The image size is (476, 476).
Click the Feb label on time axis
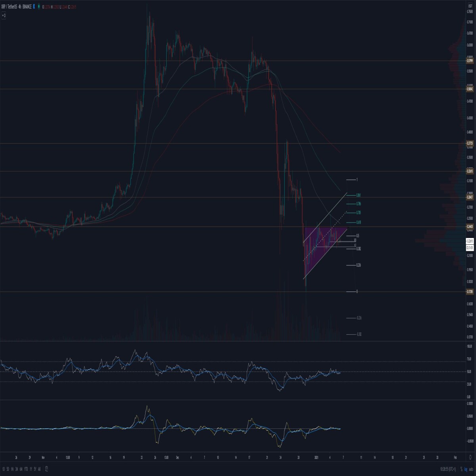(455, 457)
